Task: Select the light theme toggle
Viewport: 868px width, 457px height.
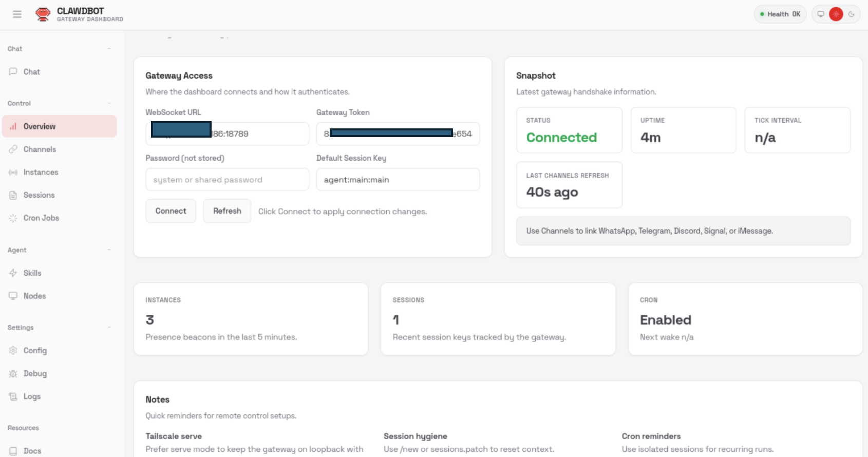Action: point(836,14)
